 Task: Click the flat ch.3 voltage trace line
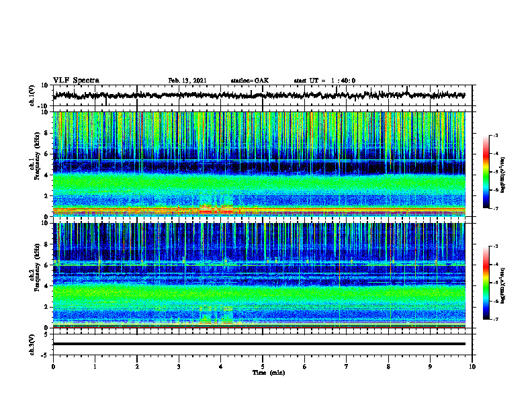[259, 344]
